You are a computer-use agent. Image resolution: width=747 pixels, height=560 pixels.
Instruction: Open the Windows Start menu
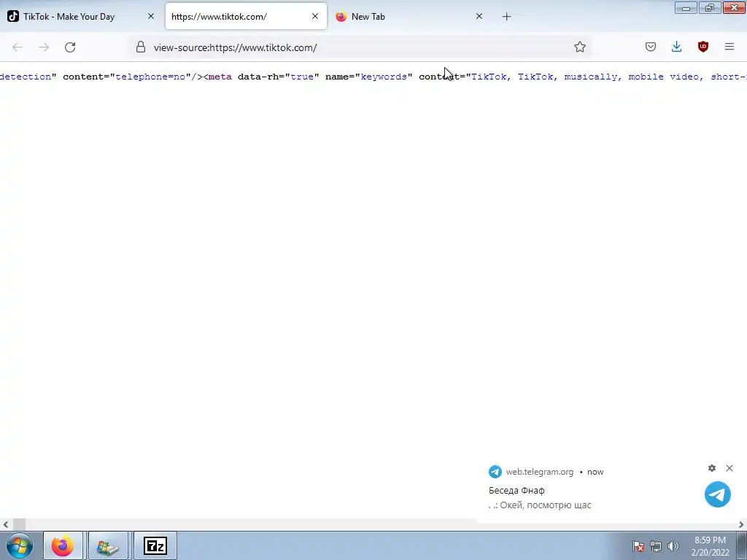(x=19, y=545)
